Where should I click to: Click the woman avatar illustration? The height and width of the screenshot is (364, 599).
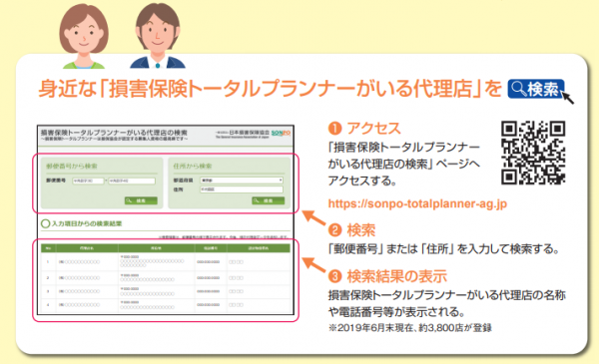point(84,36)
